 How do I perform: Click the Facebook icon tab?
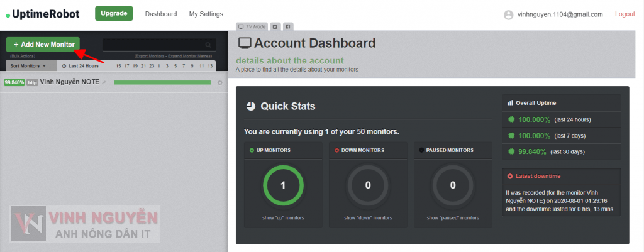pyautogui.click(x=287, y=26)
